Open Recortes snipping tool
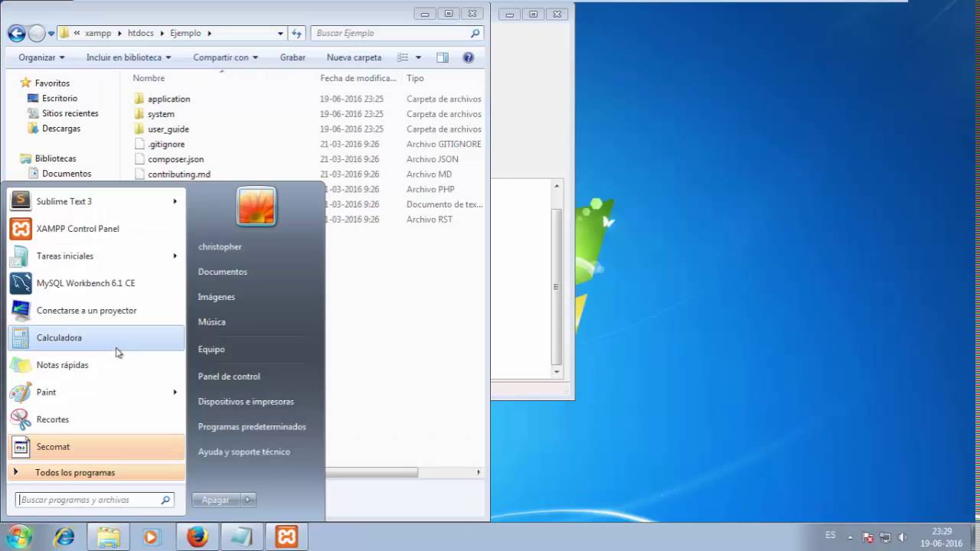Image resolution: width=980 pixels, height=551 pixels. point(96,419)
